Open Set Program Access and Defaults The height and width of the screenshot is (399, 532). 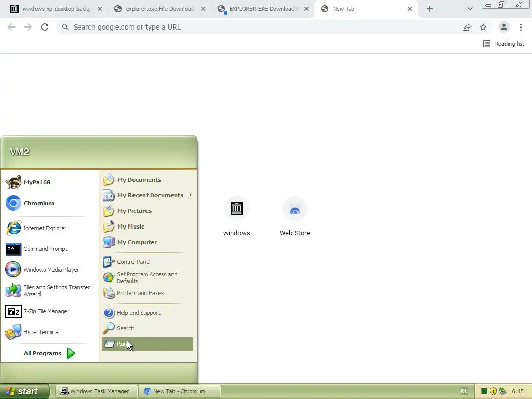pos(147,277)
